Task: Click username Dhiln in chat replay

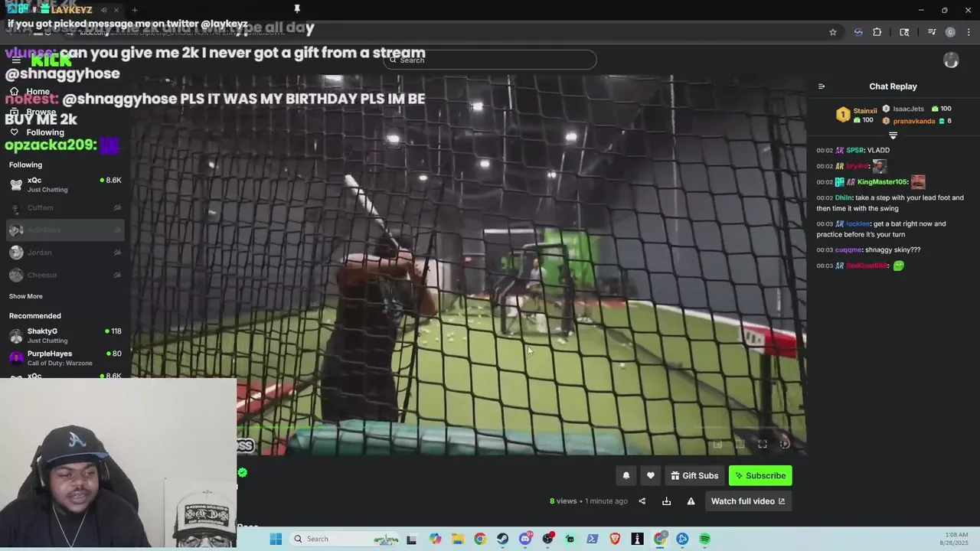Action: coord(843,197)
